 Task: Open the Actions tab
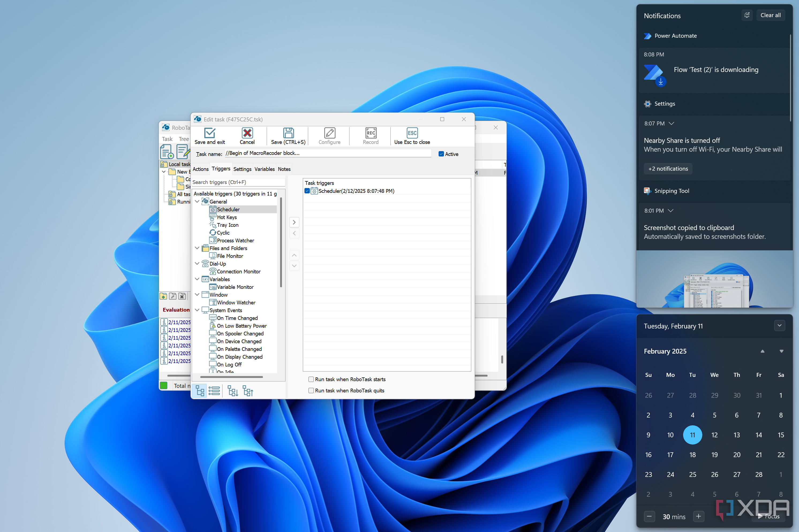click(x=200, y=169)
